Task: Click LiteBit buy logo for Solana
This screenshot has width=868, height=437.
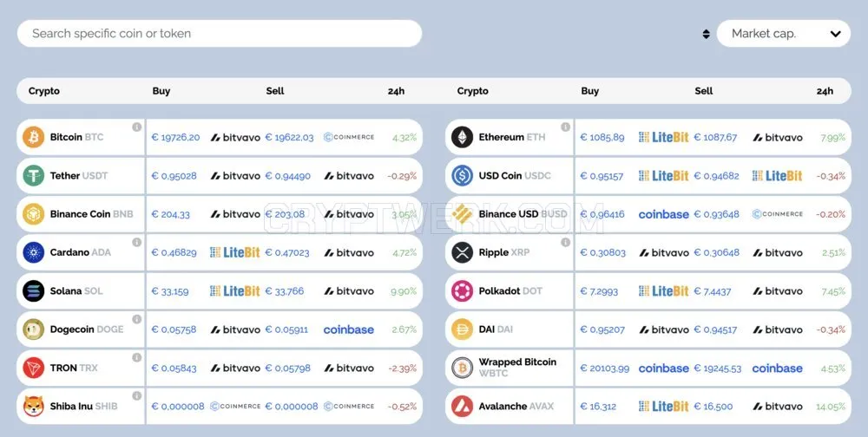Action: tap(234, 291)
